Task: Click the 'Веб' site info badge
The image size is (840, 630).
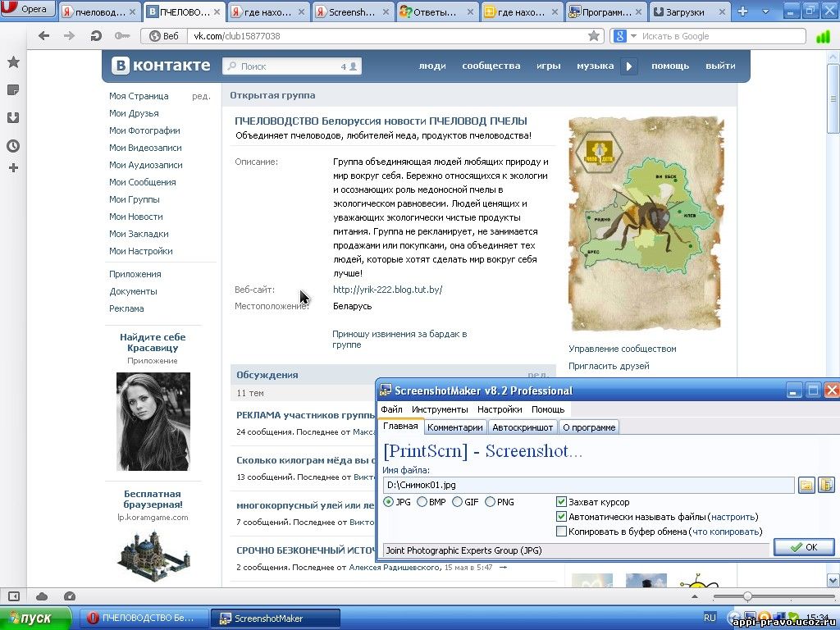Action: [x=164, y=36]
